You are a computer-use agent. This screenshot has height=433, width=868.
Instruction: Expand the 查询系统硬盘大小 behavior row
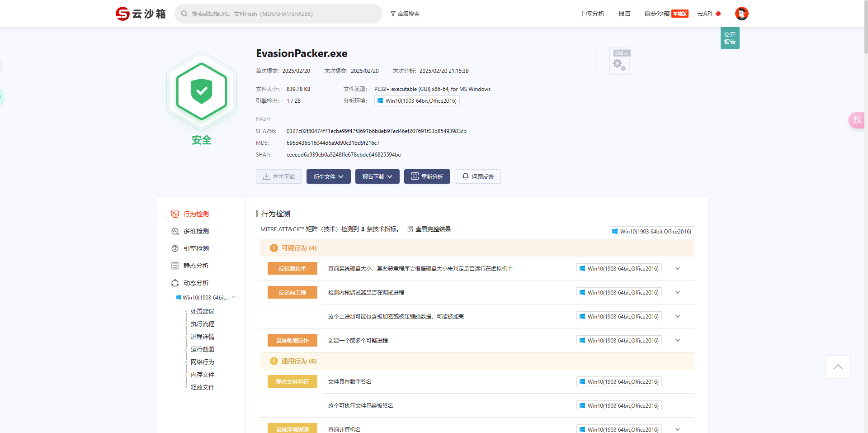[678, 268]
